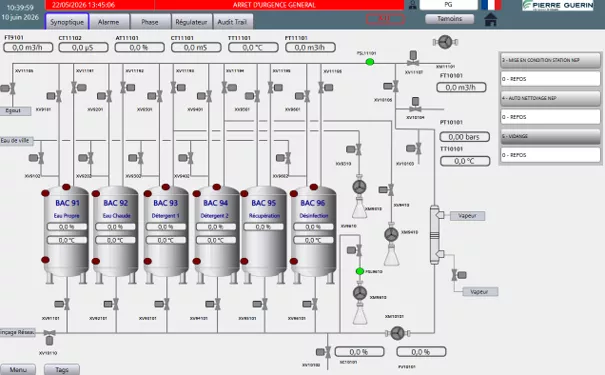The image size is (605, 375).
Task: Select the BAC 95 Récupération tank
Action: point(264,235)
